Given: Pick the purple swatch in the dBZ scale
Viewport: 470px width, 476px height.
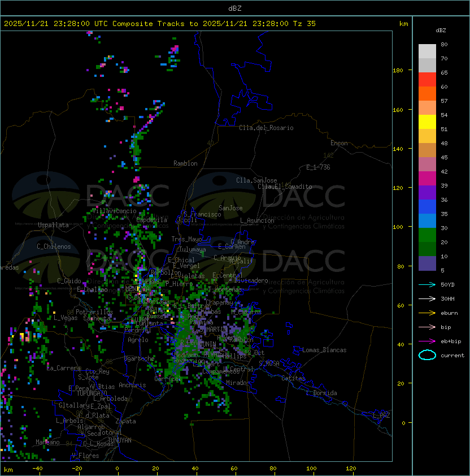Looking at the screenshot, I should (x=427, y=192).
